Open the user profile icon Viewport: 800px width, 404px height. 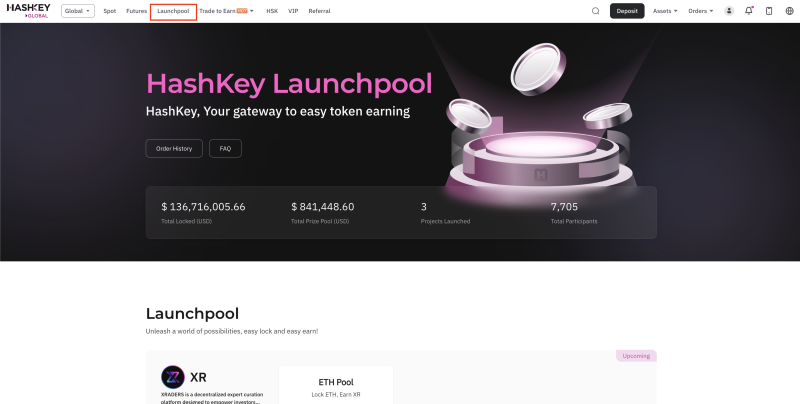729,11
